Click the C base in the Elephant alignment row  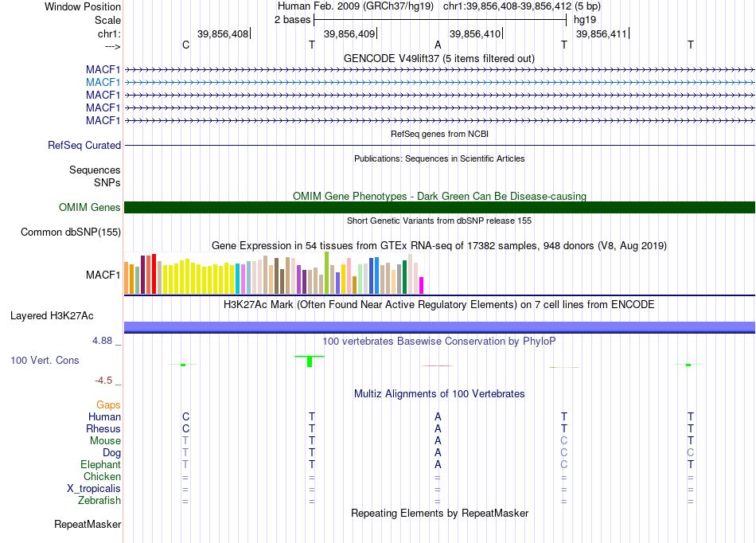click(x=564, y=464)
